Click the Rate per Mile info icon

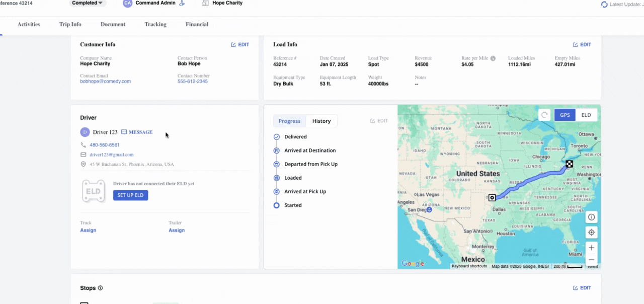click(493, 58)
